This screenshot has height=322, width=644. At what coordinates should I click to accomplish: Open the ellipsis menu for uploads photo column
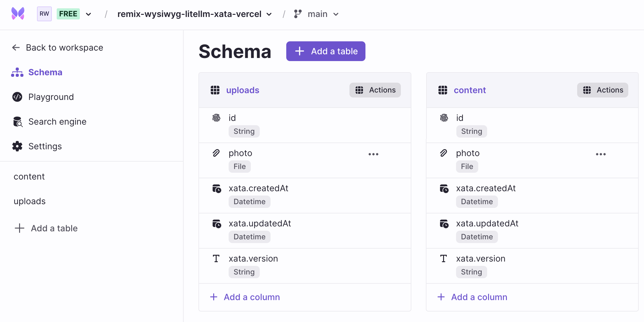click(373, 154)
